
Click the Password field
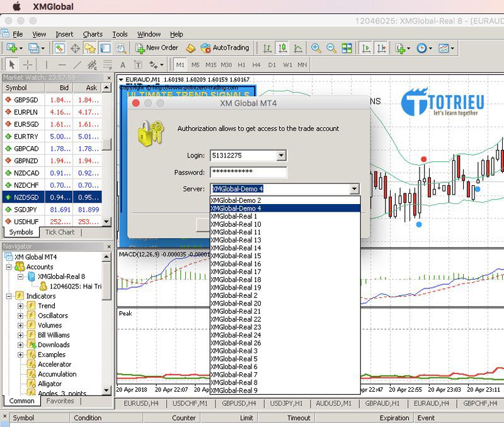pyautogui.click(x=248, y=172)
